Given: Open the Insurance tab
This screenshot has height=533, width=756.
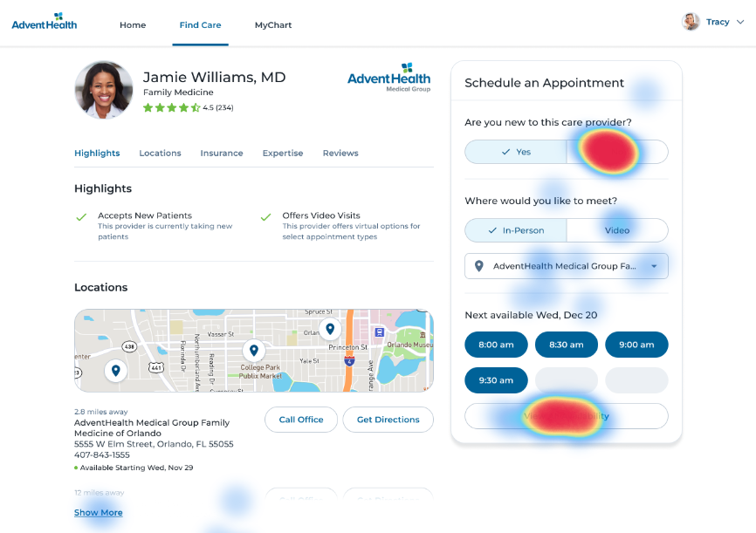Looking at the screenshot, I should tap(222, 154).
